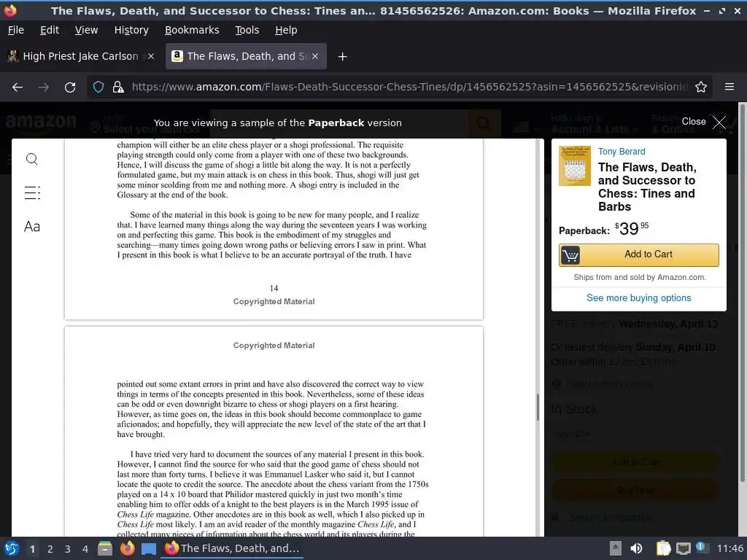Click the browser page vertical scrollbar
The height and width of the screenshot is (560, 747).
[x=742, y=293]
